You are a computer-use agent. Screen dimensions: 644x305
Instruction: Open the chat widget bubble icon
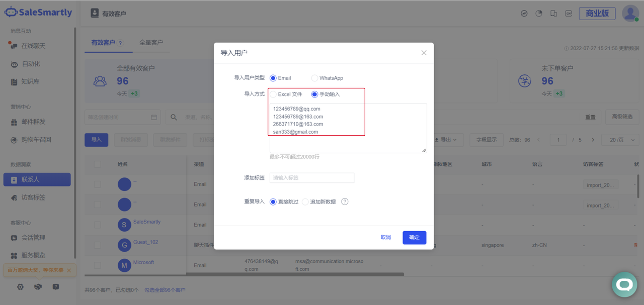pyautogui.click(x=624, y=285)
